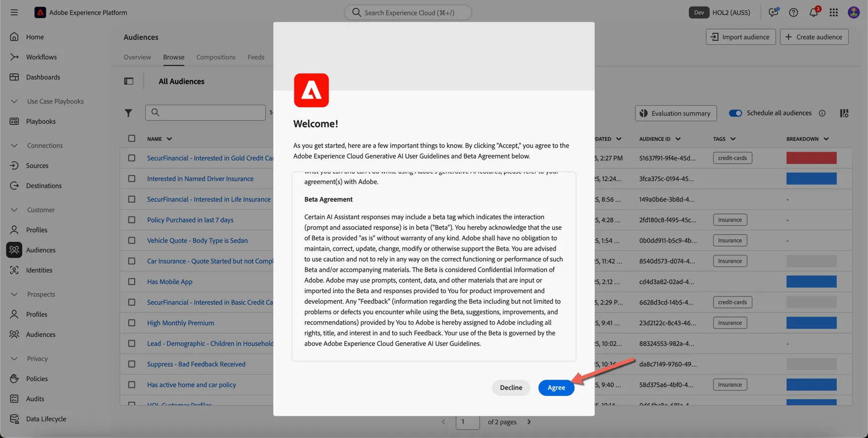868x438 pixels.
Task: Open the TAGS column dropdown
Action: (733, 139)
